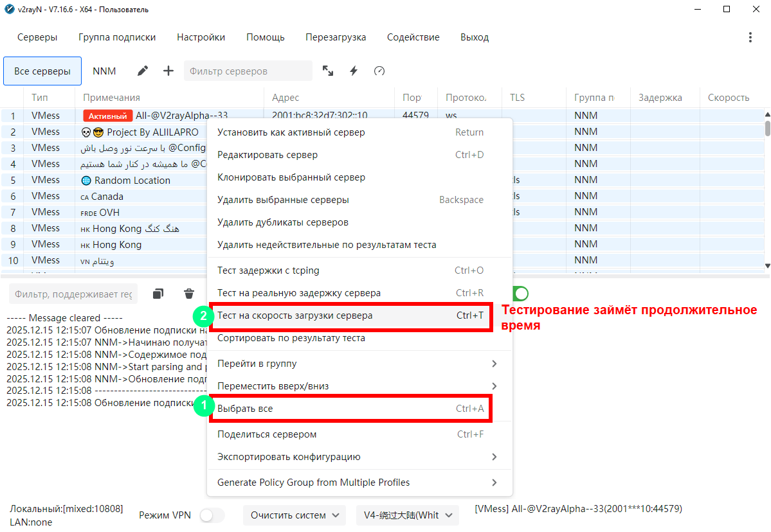Open the Настройки menu
The image size is (771, 532).
pos(201,37)
